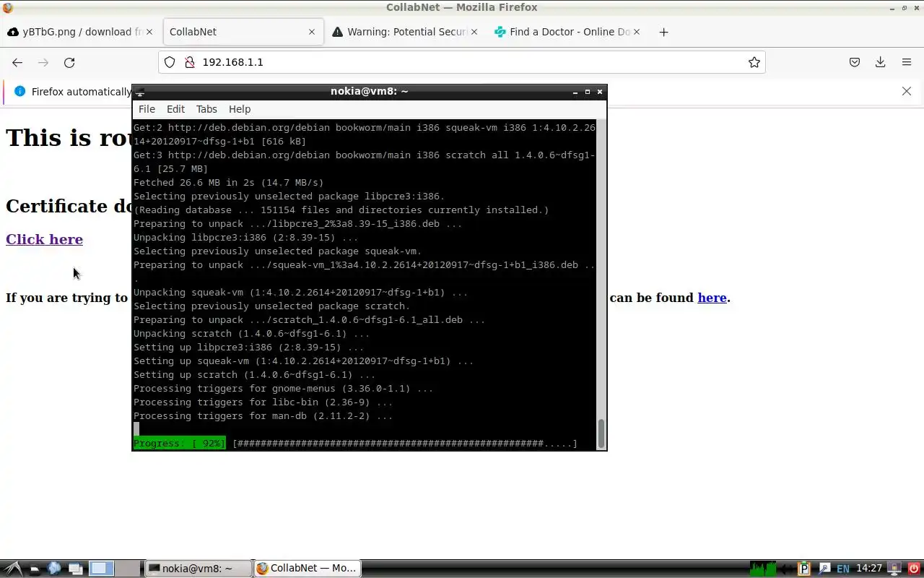The image size is (924, 578).
Task: Click the red power logout icon
Action: click(x=914, y=569)
